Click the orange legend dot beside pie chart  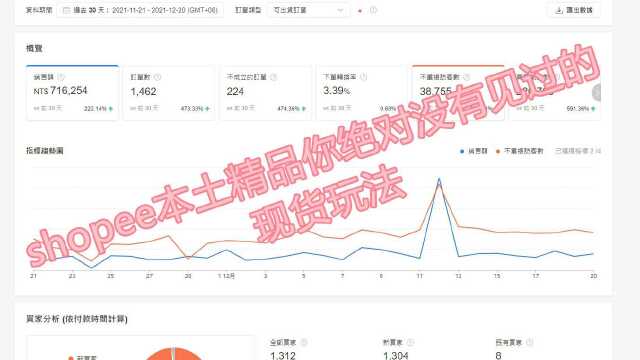pos(71,358)
